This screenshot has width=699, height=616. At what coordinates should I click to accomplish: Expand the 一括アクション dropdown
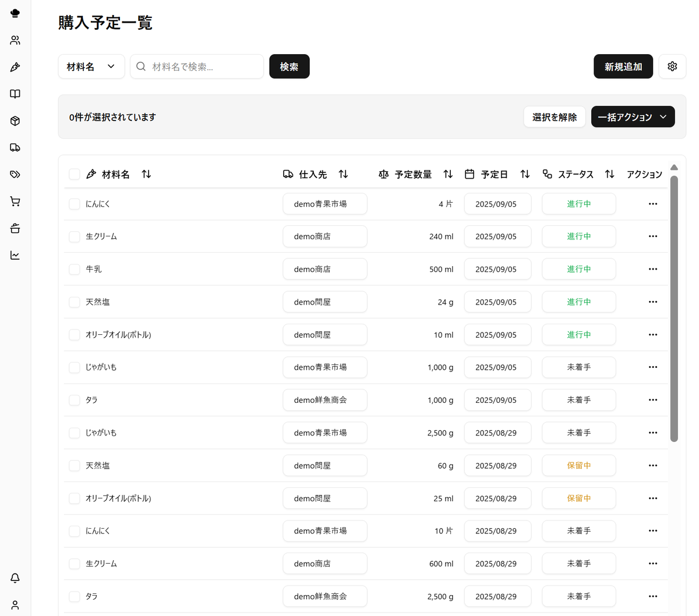633,116
